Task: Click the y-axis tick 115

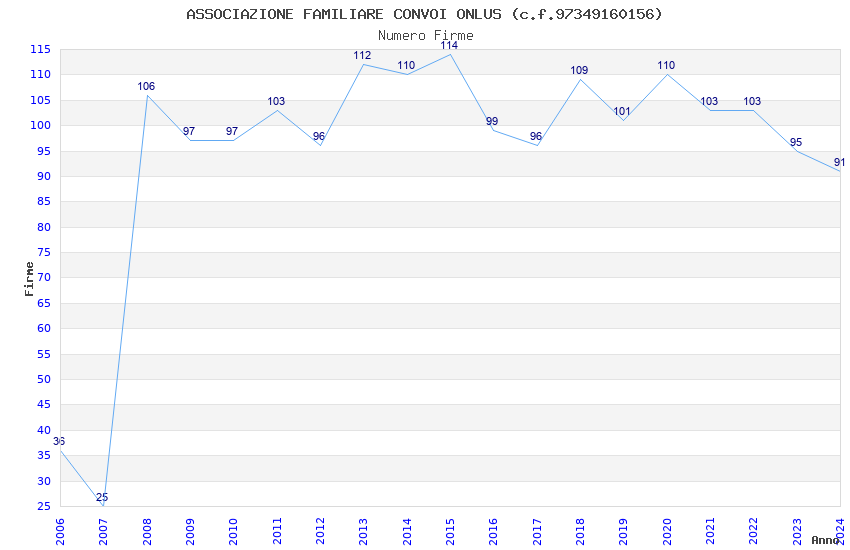Action: pyautogui.click(x=41, y=50)
